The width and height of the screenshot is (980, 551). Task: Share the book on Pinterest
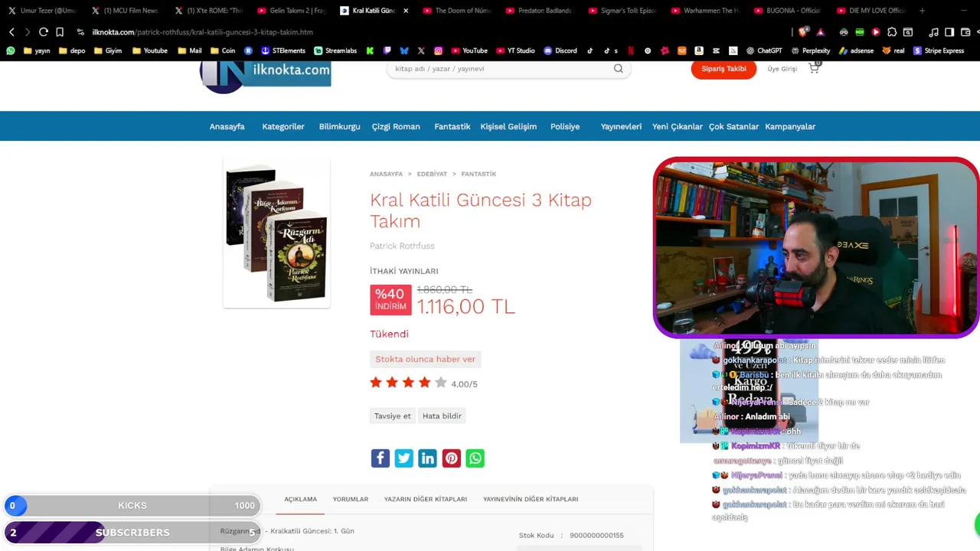tap(452, 458)
